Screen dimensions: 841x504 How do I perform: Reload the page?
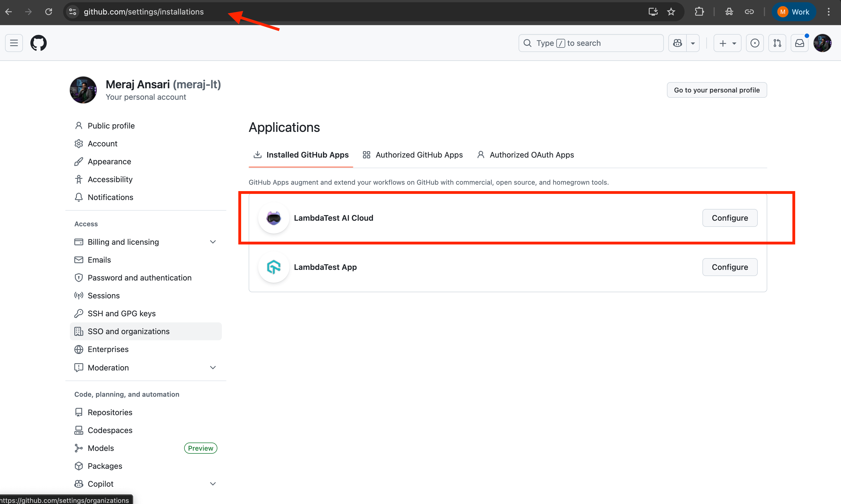pos(49,12)
